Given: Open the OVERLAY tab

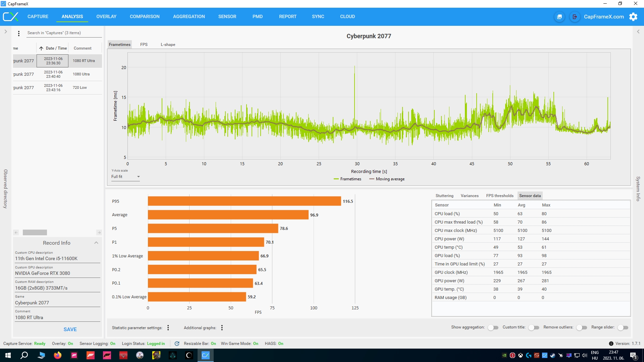Looking at the screenshot, I should pos(106,16).
